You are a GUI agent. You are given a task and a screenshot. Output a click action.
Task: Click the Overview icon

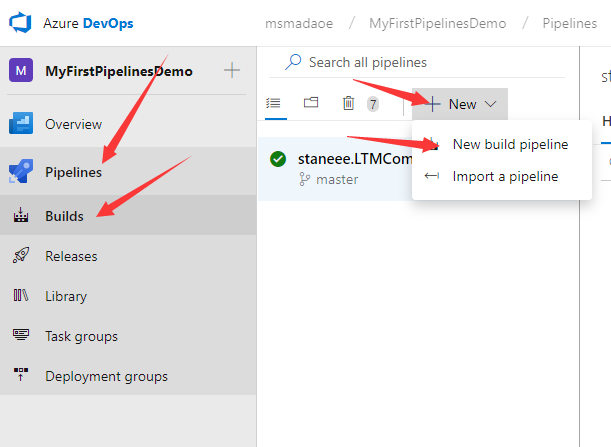tap(21, 123)
